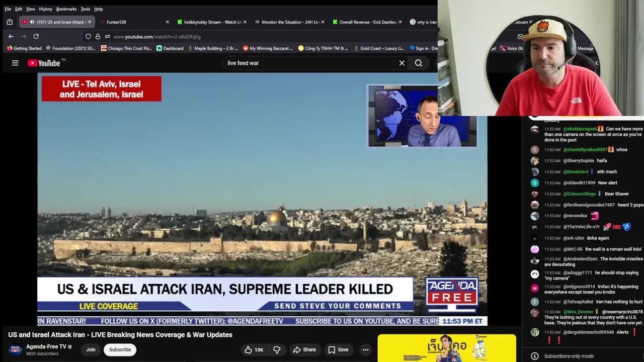Open the Agenda-Free TV channel avatar
Viewport: 644px width, 362px height.
tap(15, 349)
